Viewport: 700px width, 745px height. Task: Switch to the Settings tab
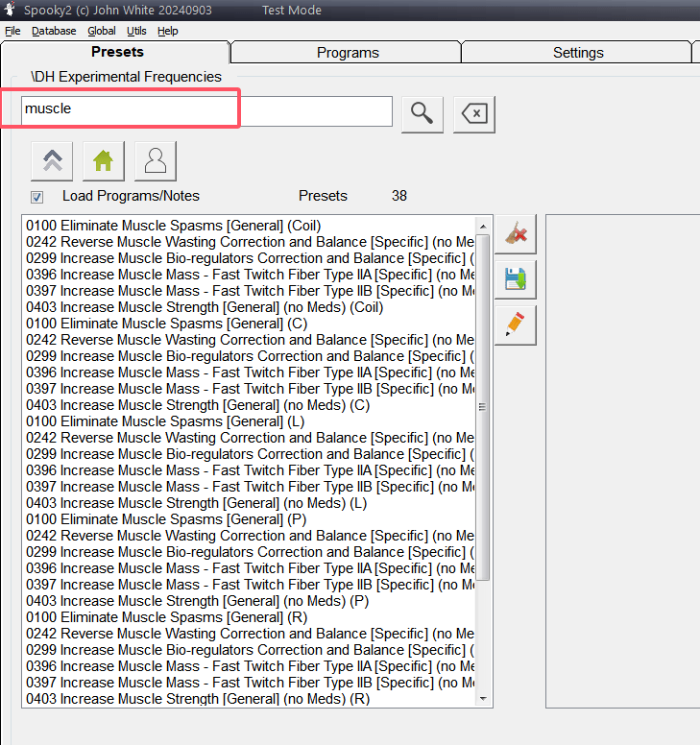point(578,53)
